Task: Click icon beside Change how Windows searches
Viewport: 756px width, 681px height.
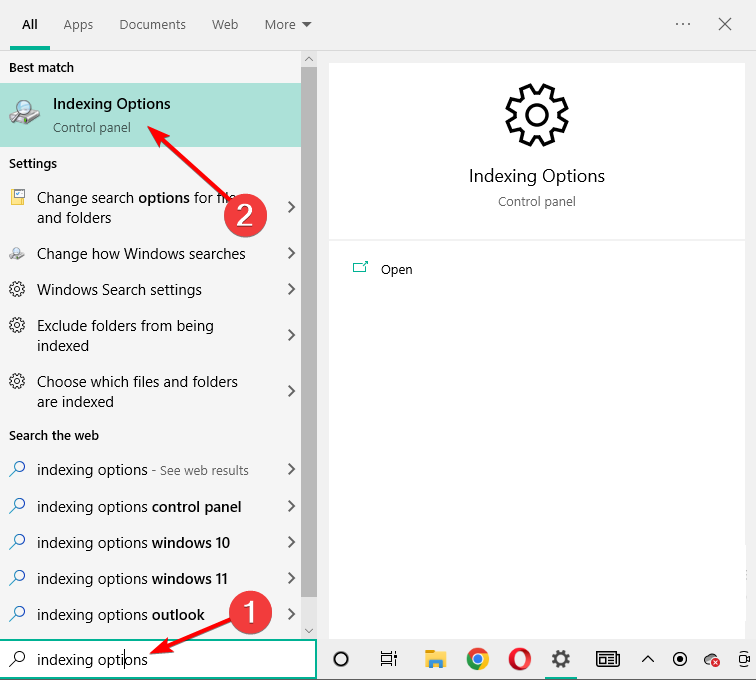Action: click(x=17, y=253)
